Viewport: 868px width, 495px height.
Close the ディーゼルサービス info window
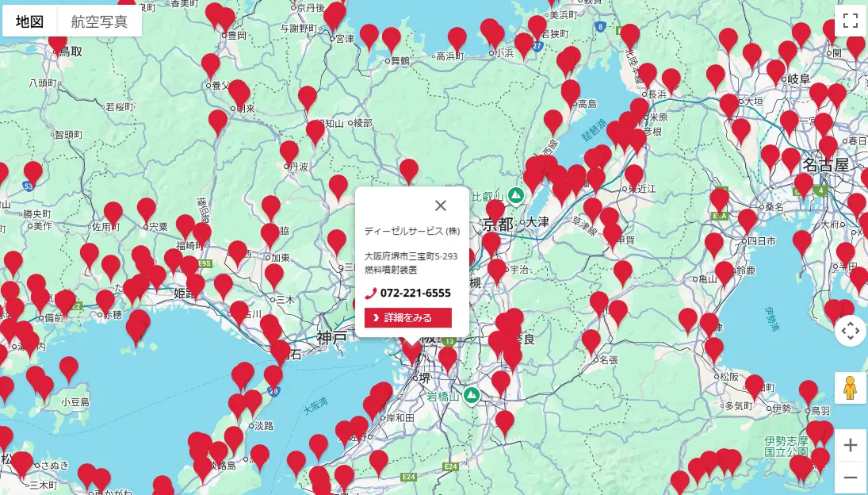coord(441,205)
